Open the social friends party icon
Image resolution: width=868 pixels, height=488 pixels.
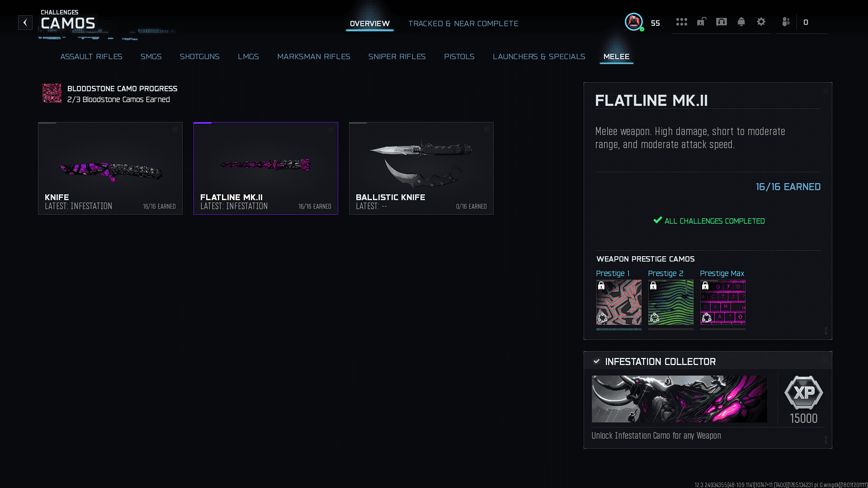(786, 22)
